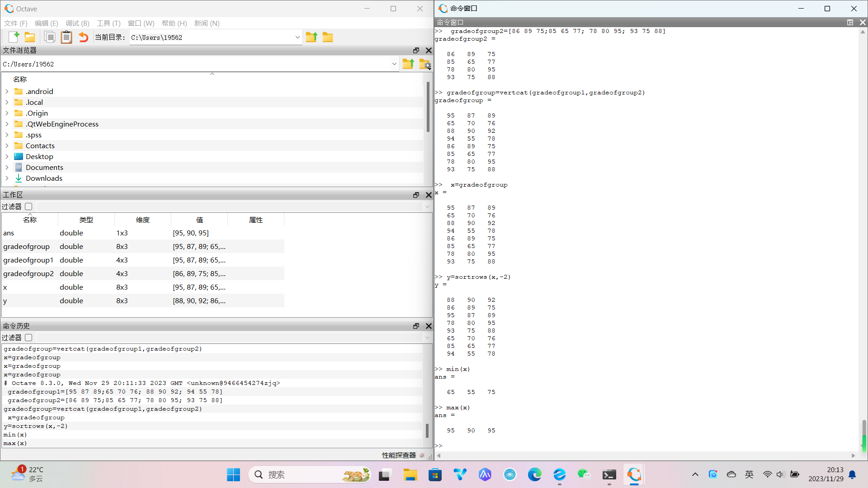Click the New Script toolbar icon
The width and height of the screenshot is (868, 488).
tap(14, 37)
